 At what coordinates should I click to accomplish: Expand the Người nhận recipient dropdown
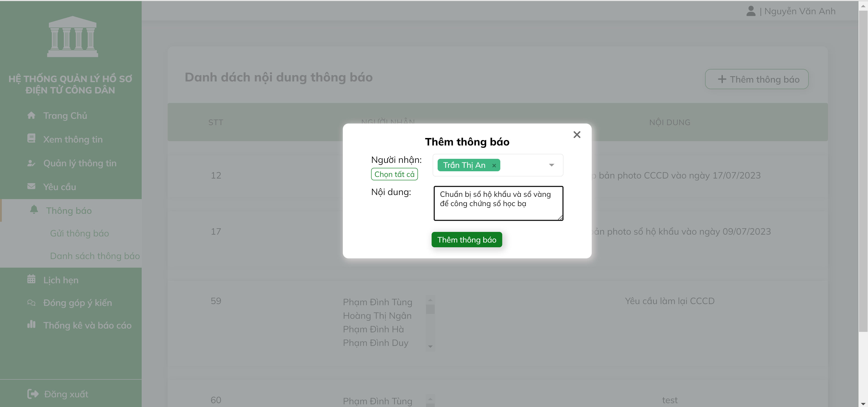552,165
